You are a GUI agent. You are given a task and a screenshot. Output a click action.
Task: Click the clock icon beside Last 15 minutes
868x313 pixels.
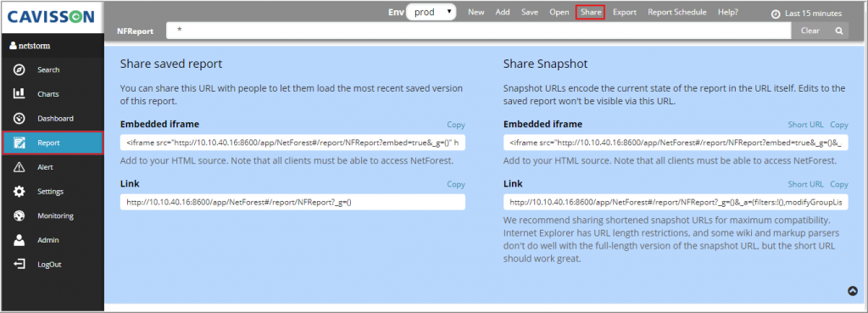[776, 14]
